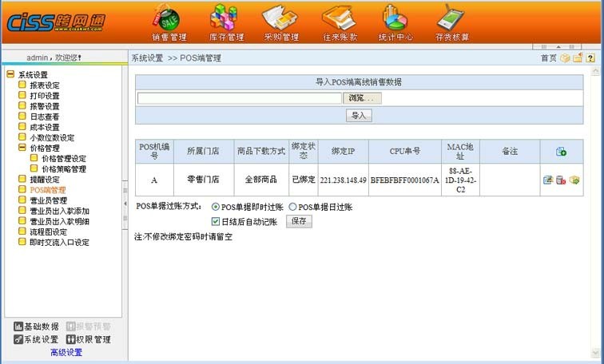The width and height of the screenshot is (604, 364).
Task: Open the 统计中心 statistics module icon
Action: (395, 21)
